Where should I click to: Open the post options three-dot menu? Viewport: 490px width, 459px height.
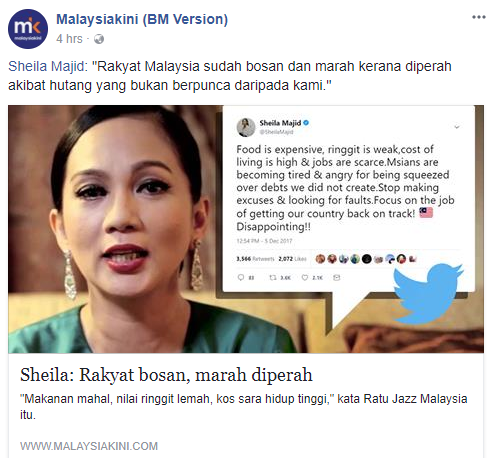click(478, 17)
